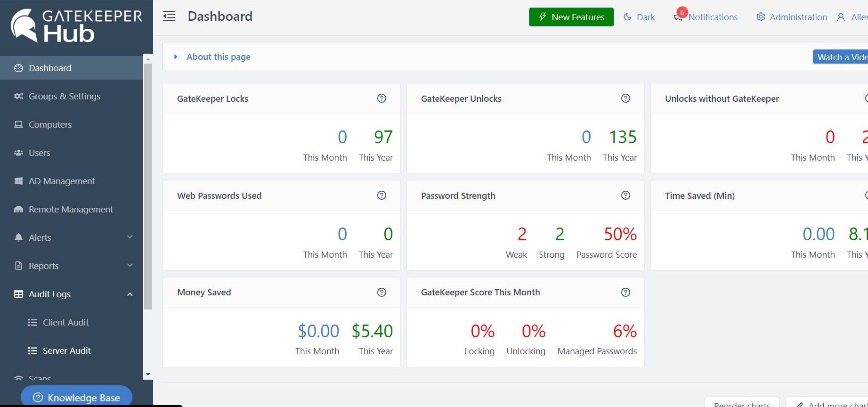Click the $0.00 This Month money value
Screen dimensions: 868x407
318,331
